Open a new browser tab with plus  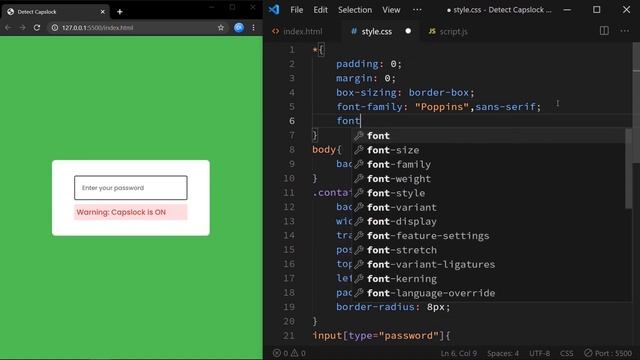[x=120, y=12]
